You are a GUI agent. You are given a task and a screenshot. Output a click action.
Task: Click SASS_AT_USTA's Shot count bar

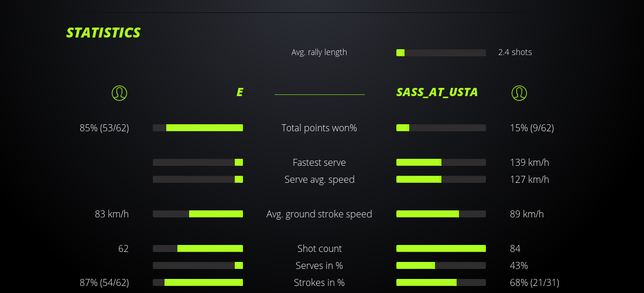pyautogui.click(x=441, y=248)
